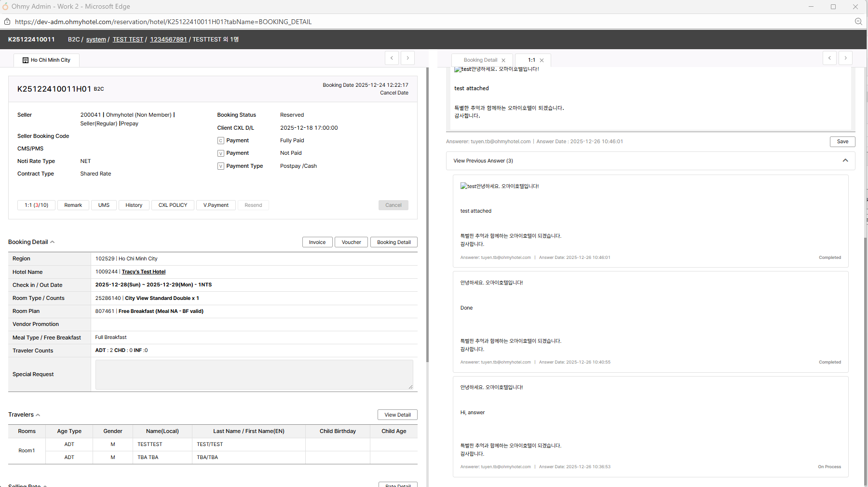Open the 1:1 tab
This screenshot has height=487, width=868.
pos(531,60)
